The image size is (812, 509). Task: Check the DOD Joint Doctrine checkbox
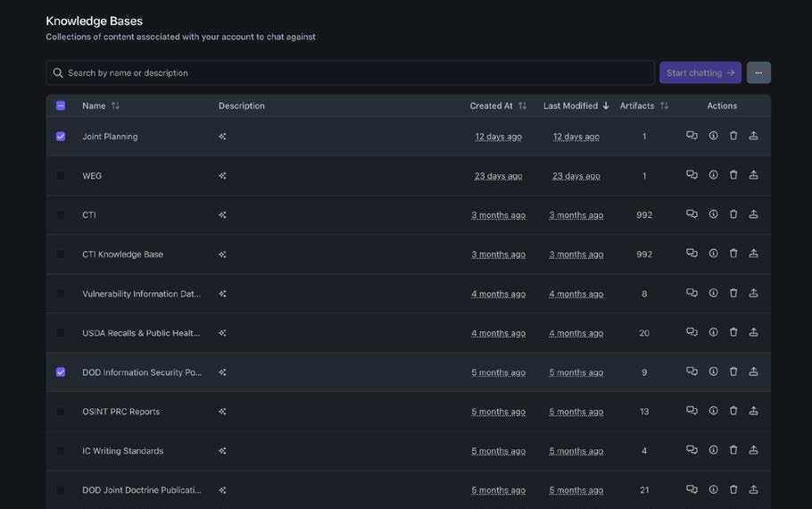(61, 490)
